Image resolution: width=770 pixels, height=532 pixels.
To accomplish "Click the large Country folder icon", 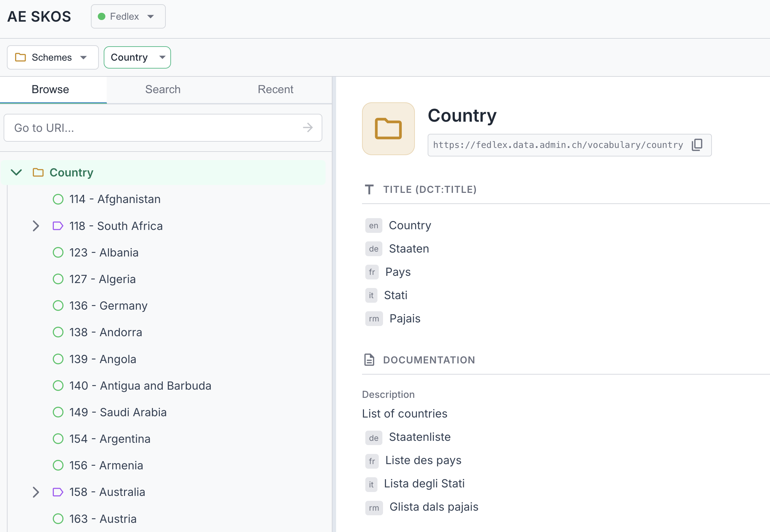I will click(388, 129).
